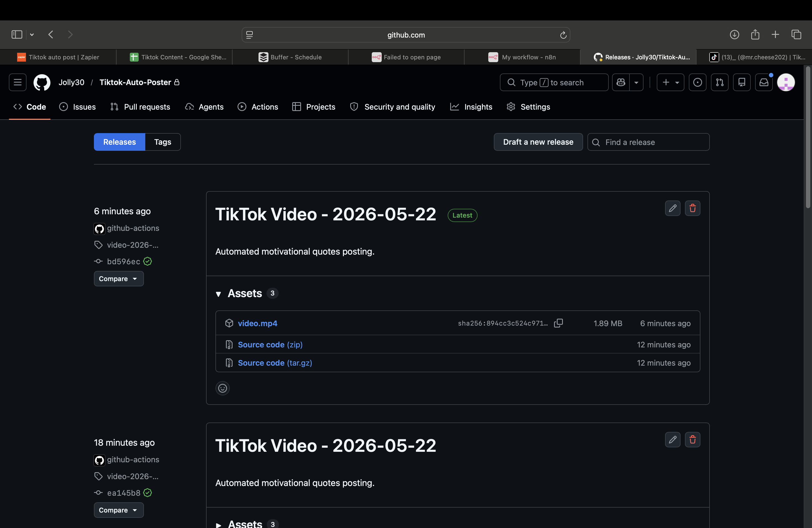
Task: Switch to the Insights tab
Action: (x=471, y=107)
